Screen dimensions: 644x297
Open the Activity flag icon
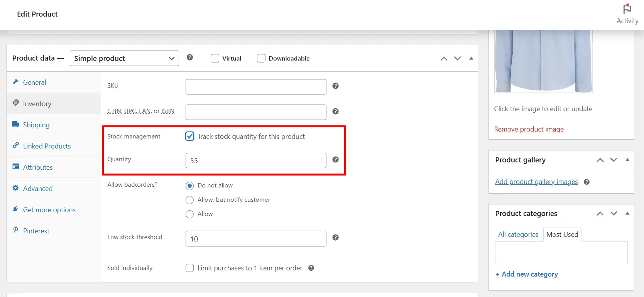[627, 8]
